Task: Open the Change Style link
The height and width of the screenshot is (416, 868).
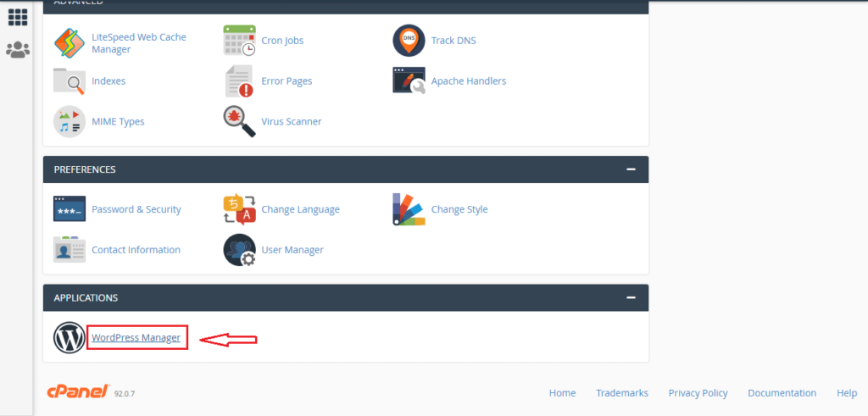Action: 459,209
